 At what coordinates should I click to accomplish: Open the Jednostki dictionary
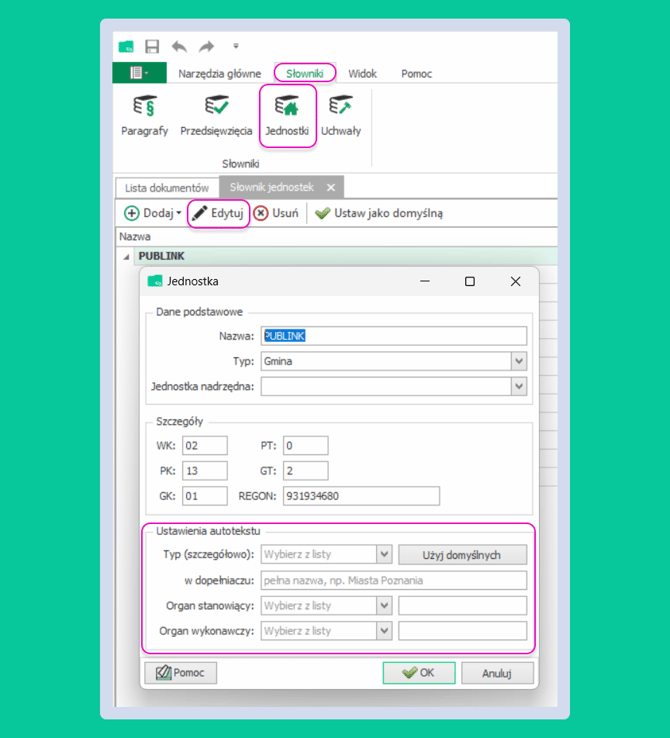[x=287, y=115]
